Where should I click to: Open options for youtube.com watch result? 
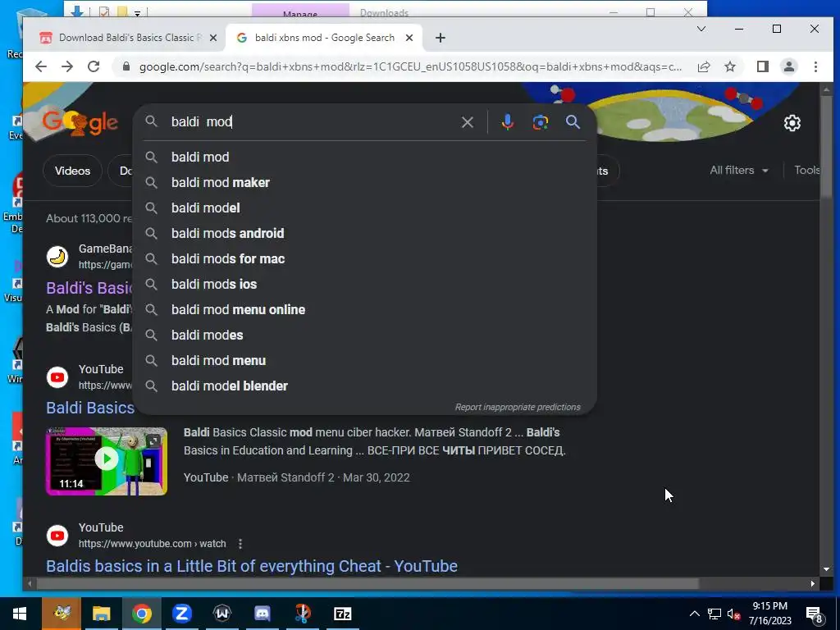pos(240,544)
